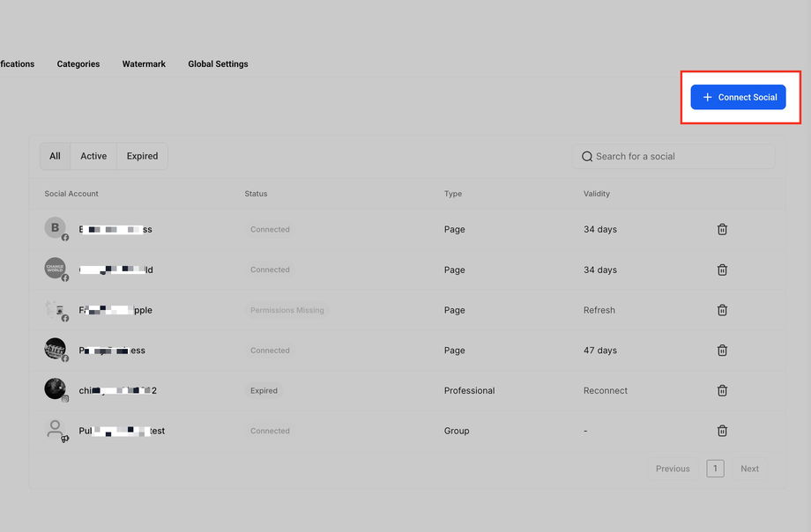Click the Next pagination button
Image resolution: width=811 pixels, height=532 pixels.
749,469
